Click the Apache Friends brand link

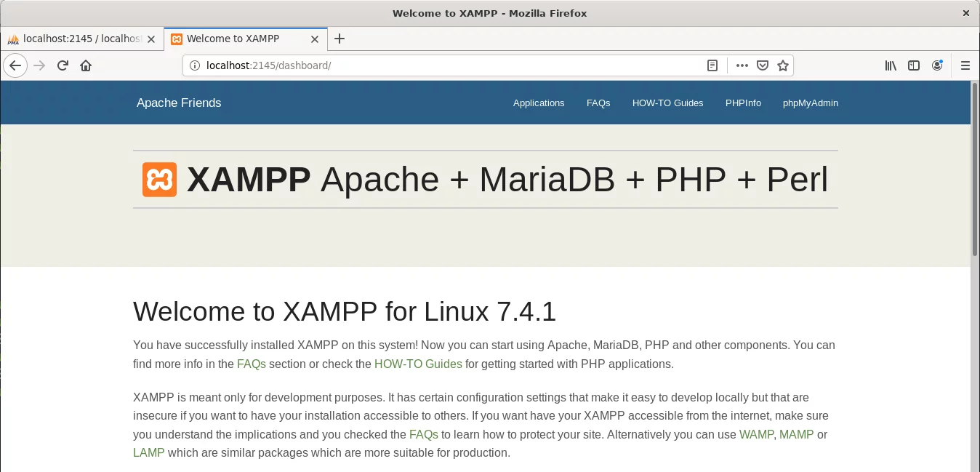[179, 103]
